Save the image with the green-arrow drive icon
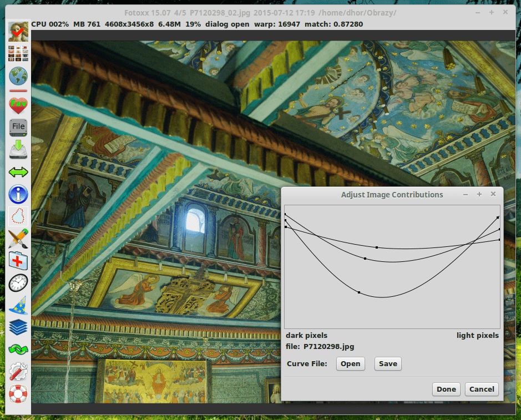Viewport: 521px width, 420px height. (18, 149)
